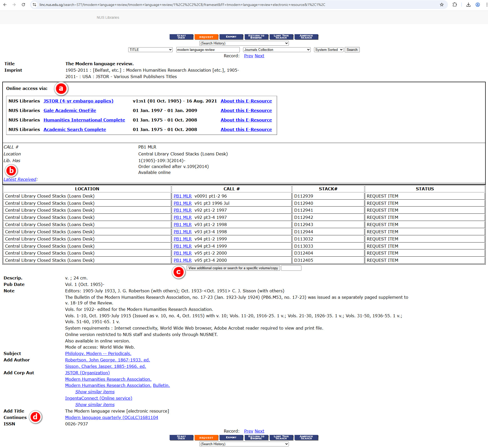Click the top Start Over button

coord(181,37)
